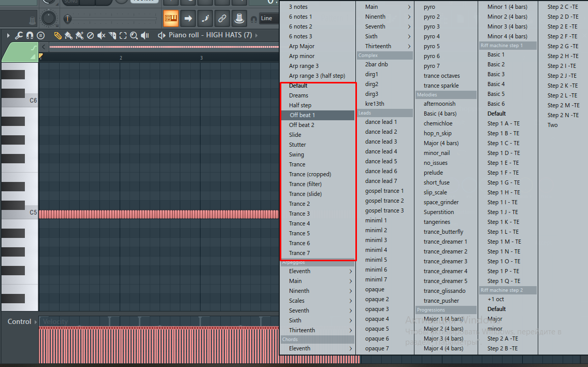
Task: Open the stamp tool menu
Action: (40, 35)
